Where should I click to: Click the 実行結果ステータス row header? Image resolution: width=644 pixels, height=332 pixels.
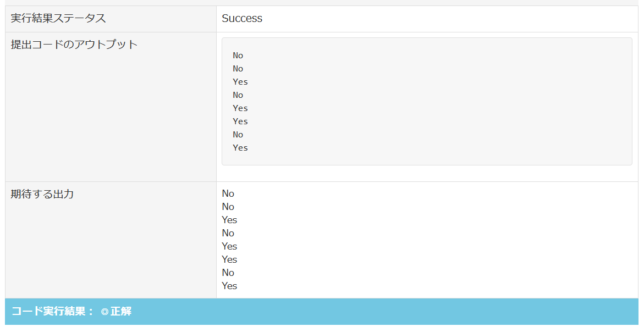point(58,18)
